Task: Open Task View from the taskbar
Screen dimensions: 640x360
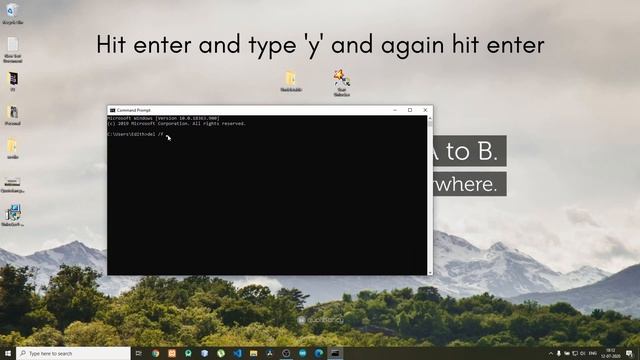Action: tap(139, 353)
